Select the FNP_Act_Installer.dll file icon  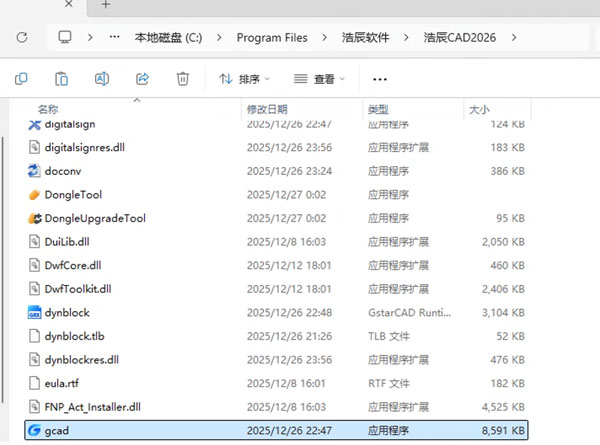coord(34,407)
